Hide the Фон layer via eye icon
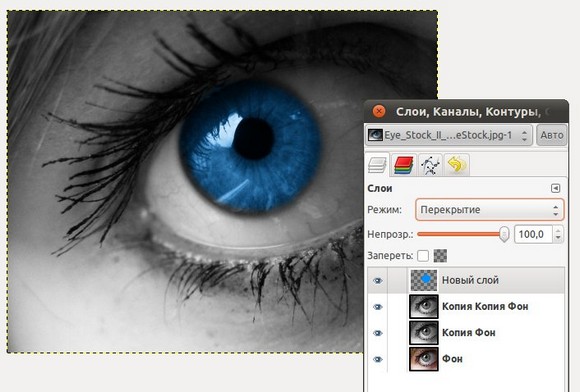This screenshot has height=392, width=580. tap(378, 359)
